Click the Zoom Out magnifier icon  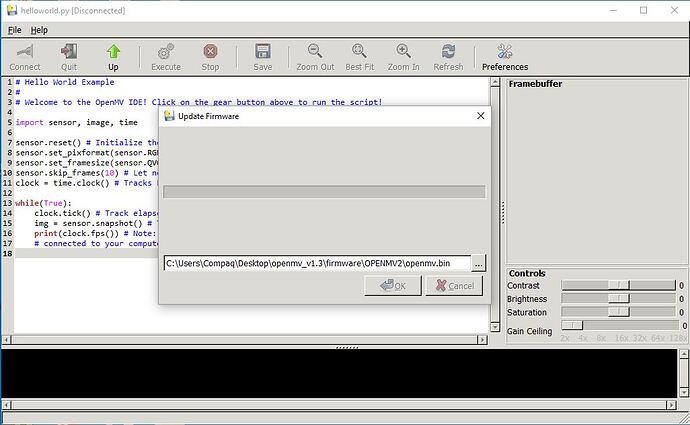point(315,51)
